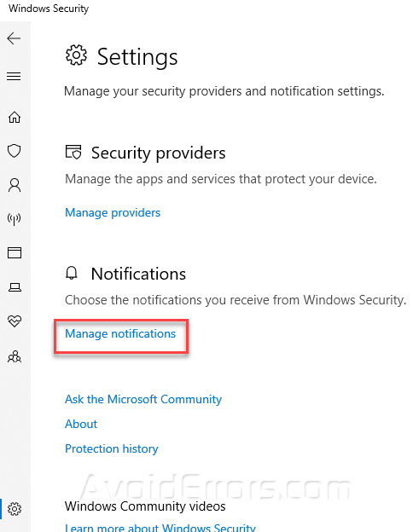Open Ask the Microsoft Community link

(x=143, y=399)
